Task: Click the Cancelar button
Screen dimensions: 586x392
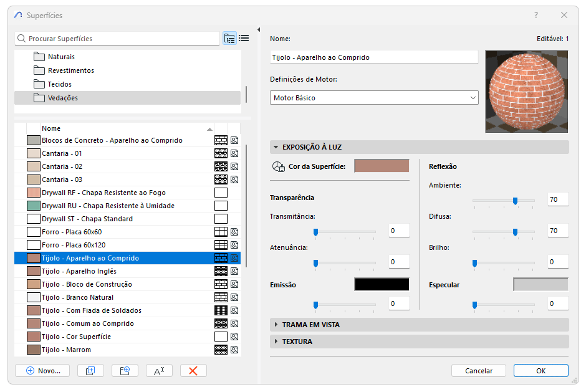Action: [478, 371]
